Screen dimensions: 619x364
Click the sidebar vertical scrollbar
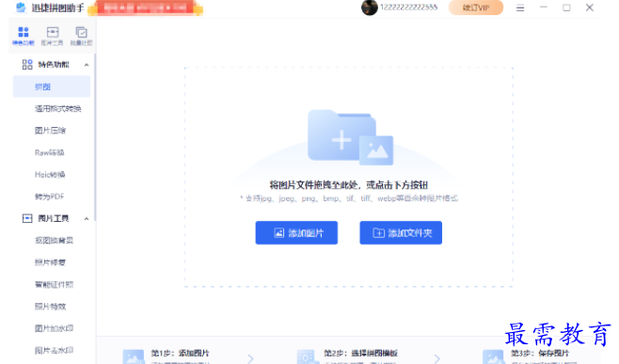tap(95, 138)
